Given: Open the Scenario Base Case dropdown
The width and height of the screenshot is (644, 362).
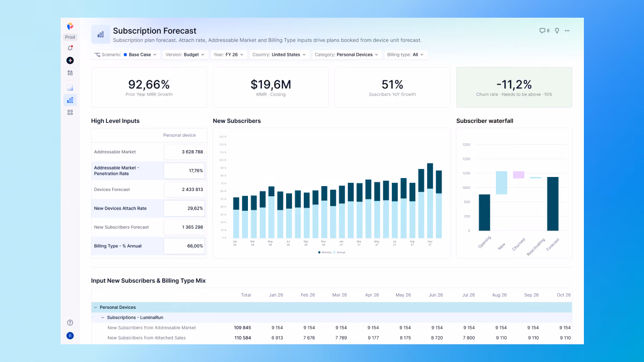Looking at the screenshot, I should (x=126, y=55).
